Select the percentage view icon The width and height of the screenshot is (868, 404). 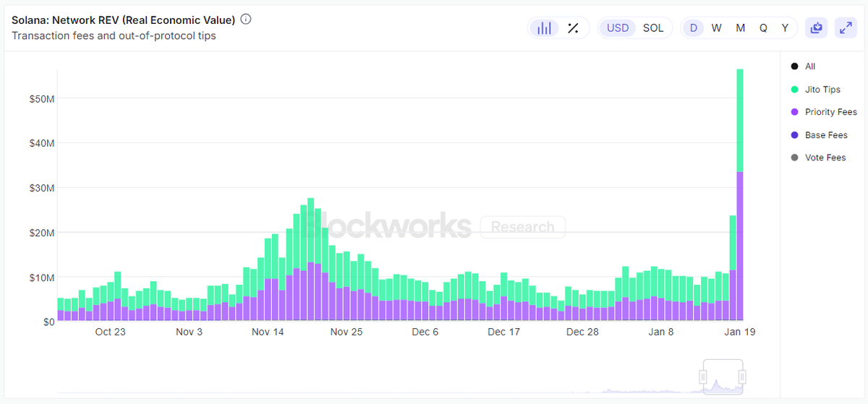(x=573, y=28)
